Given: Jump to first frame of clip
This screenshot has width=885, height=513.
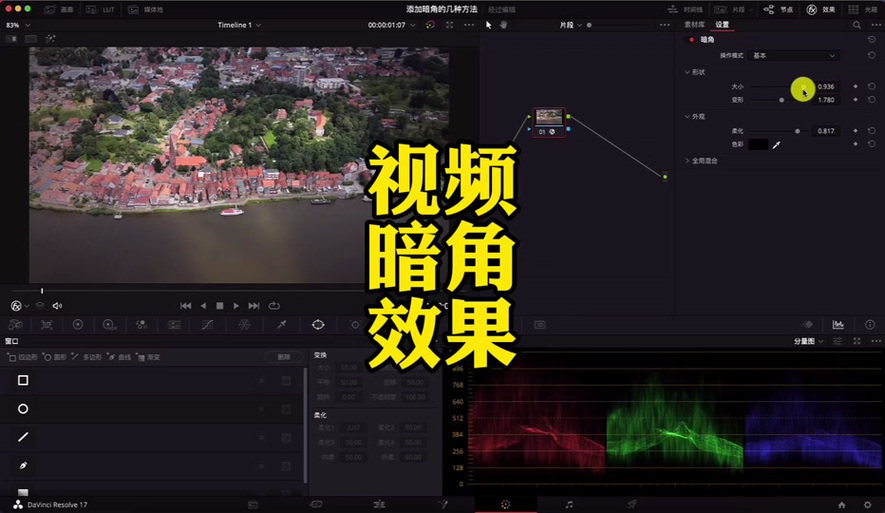Looking at the screenshot, I should click(x=185, y=306).
